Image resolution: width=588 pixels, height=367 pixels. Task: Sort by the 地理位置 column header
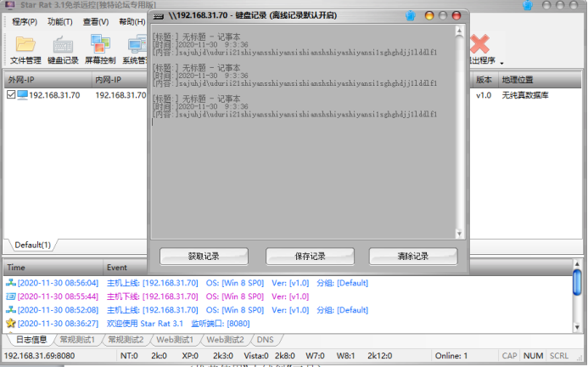coord(540,80)
